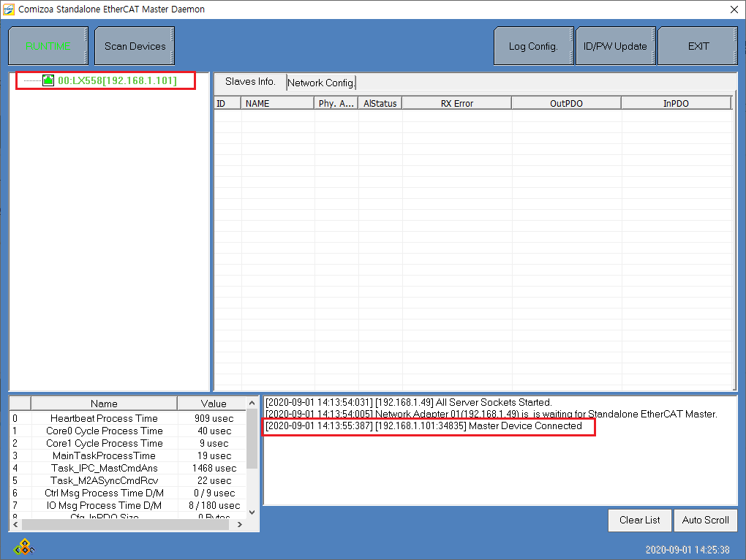Toggle the Auto Scroll button
Image resolution: width=746 pixels, height=560 pixels.
(705, 520)
